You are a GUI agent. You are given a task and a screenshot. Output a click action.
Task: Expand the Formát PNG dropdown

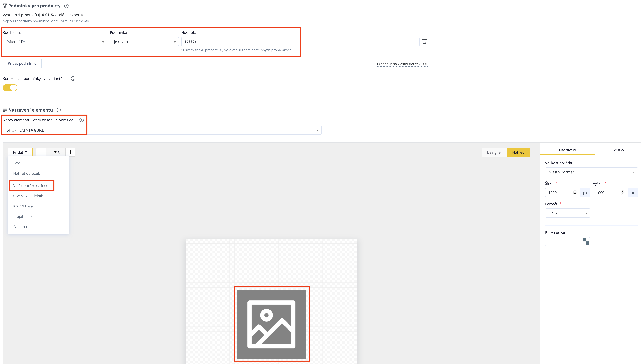coord(568,213)
